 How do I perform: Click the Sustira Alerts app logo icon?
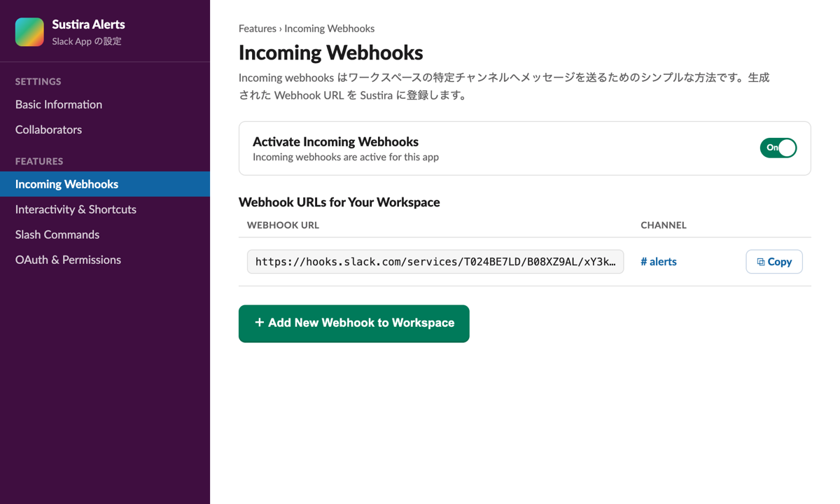click(29, 32)
